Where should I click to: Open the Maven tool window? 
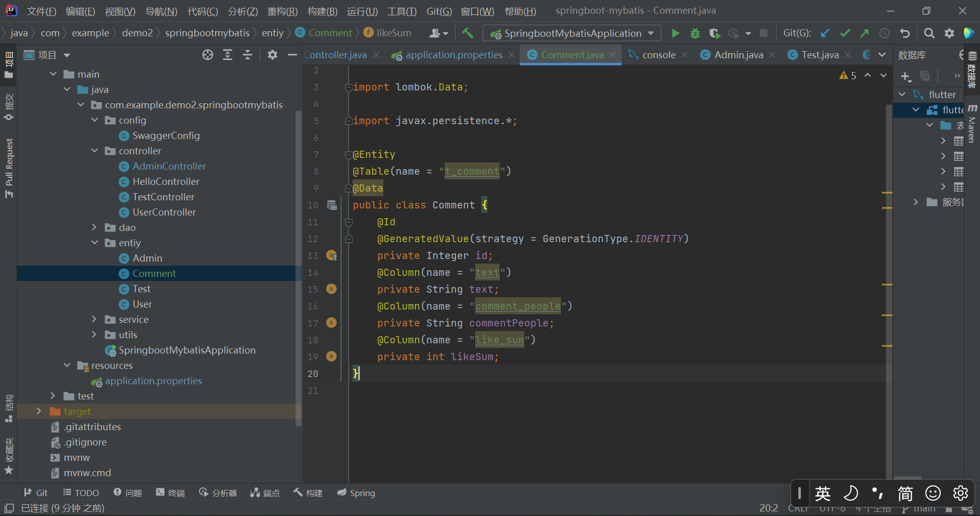point(972,123)
